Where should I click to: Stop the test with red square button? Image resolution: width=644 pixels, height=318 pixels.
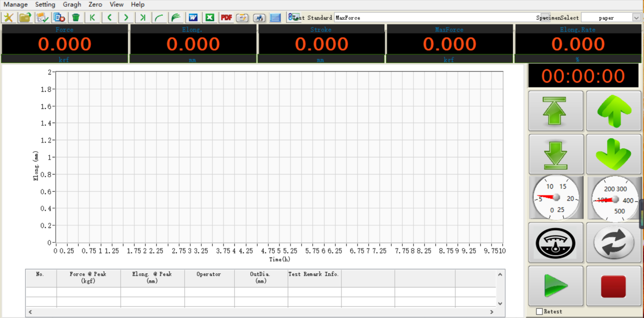click(x=613, y=286)
